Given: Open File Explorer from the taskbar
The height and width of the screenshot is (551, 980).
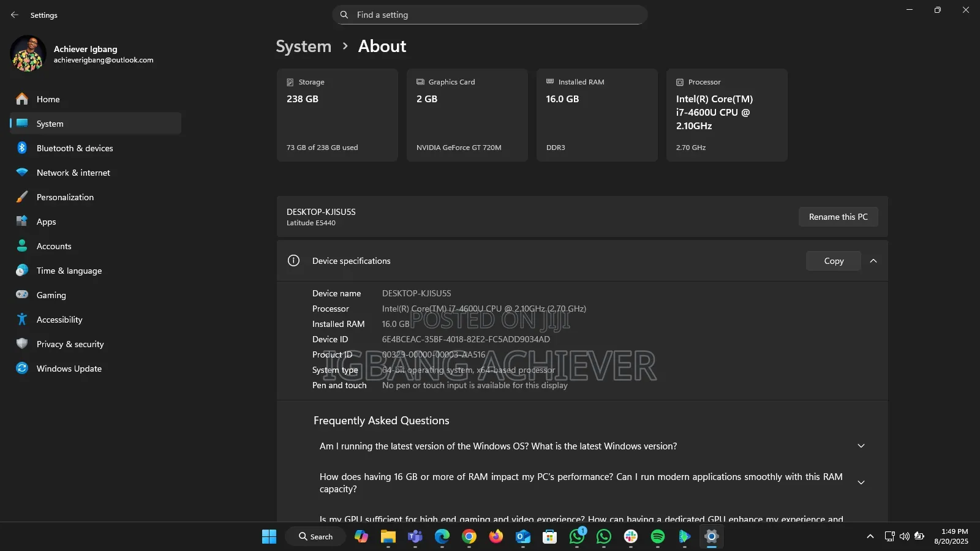Looking at the screenshot, I should (388, 537).
